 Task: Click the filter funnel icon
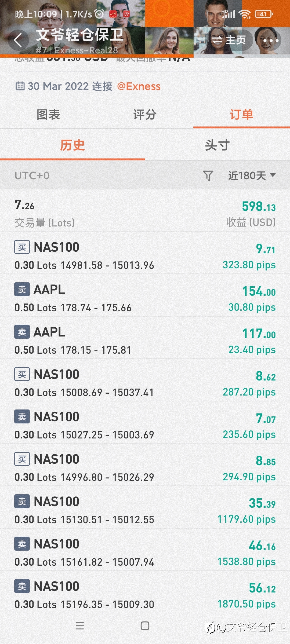click(208, 176)
